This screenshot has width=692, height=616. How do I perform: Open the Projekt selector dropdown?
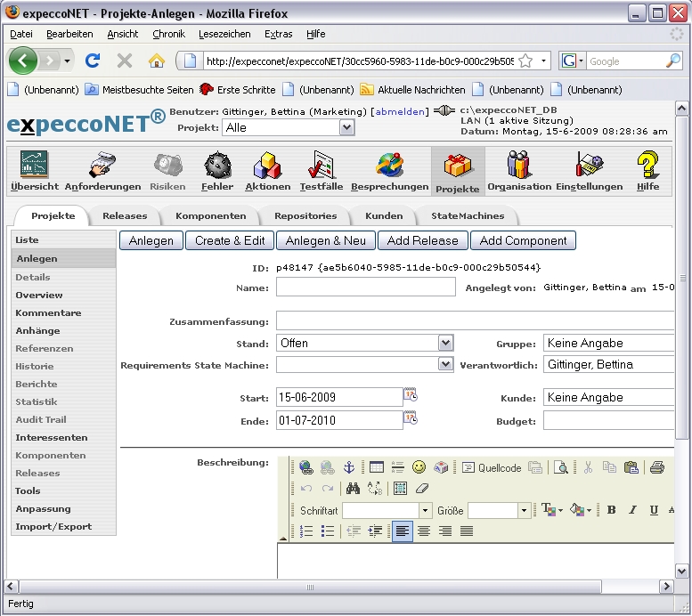point(346,127)
